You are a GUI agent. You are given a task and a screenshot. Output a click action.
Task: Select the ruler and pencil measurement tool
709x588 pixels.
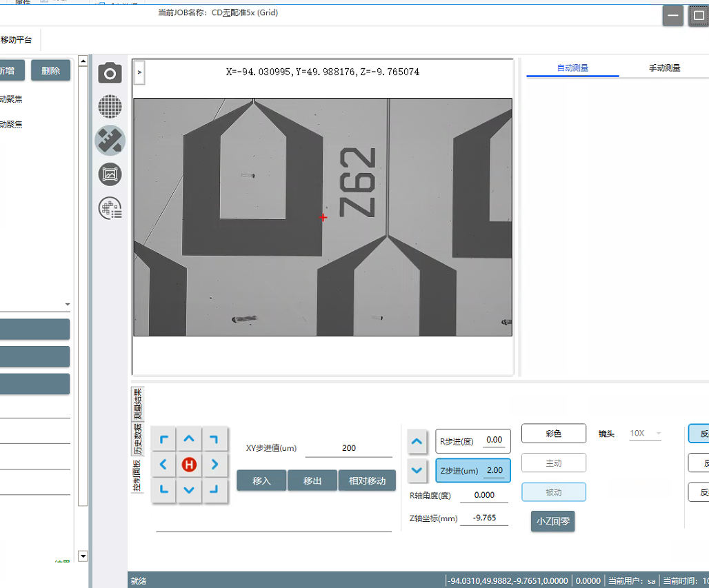point(110,140)
